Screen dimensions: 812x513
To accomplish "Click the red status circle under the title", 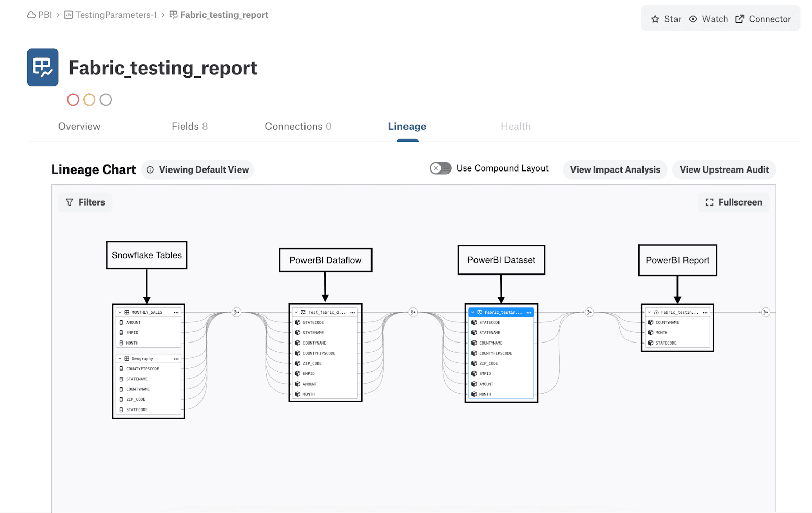I will tap(73, 99).
